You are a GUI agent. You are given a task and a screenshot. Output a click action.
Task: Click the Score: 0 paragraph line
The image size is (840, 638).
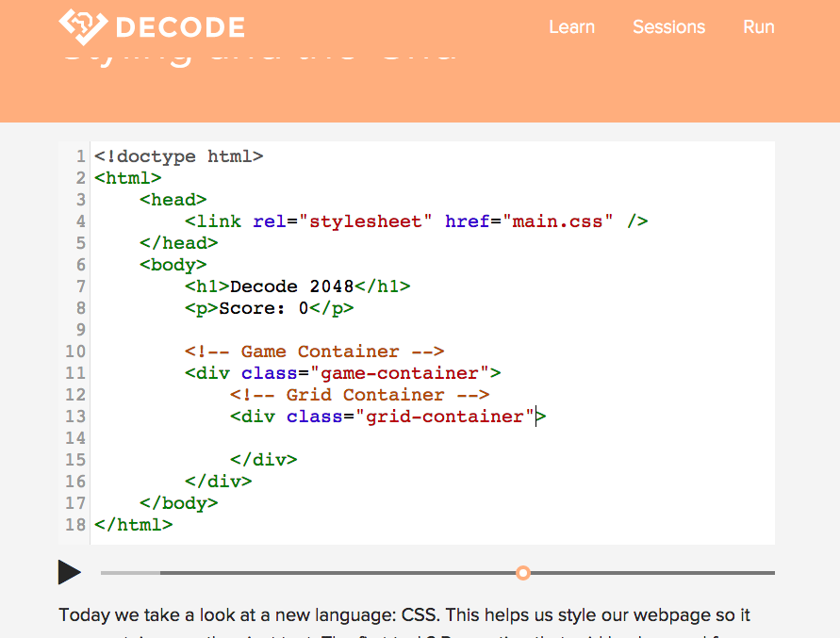(x=269, y=308)
